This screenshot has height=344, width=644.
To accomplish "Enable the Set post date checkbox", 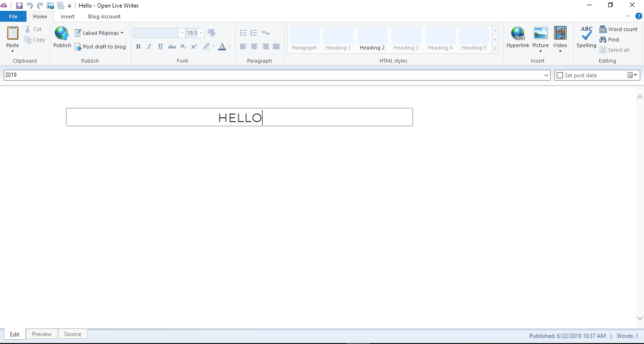I will tap(560, 75).
